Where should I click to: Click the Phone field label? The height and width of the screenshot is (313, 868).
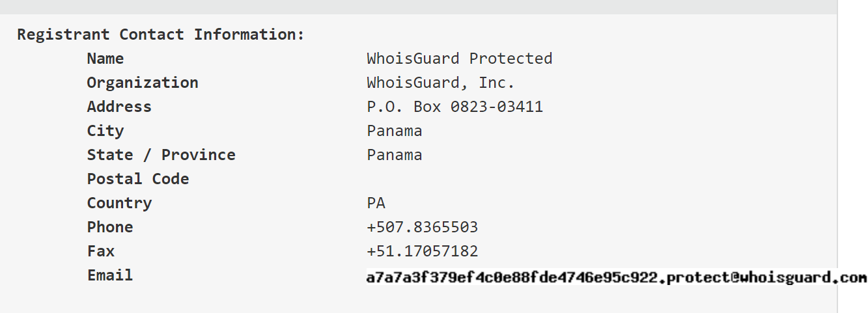coord(109,227)
